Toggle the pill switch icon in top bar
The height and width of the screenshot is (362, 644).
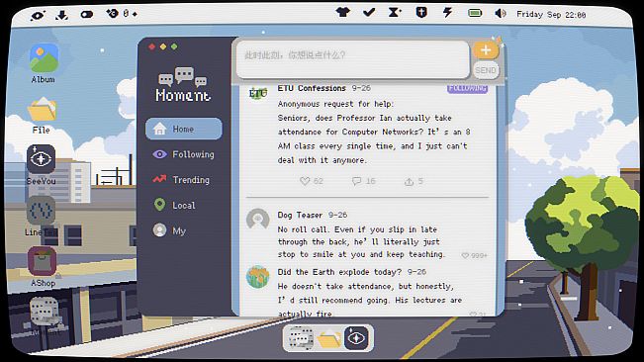pos(87,15)
